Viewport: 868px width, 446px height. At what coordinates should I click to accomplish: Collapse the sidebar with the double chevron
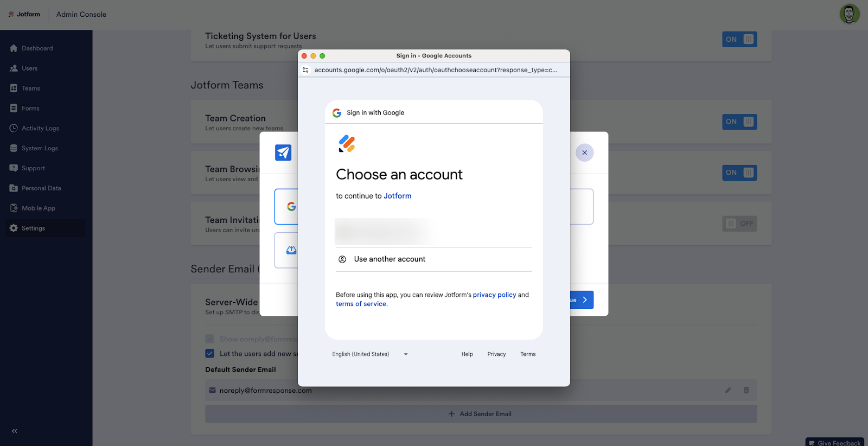click(x=15, y=431)
